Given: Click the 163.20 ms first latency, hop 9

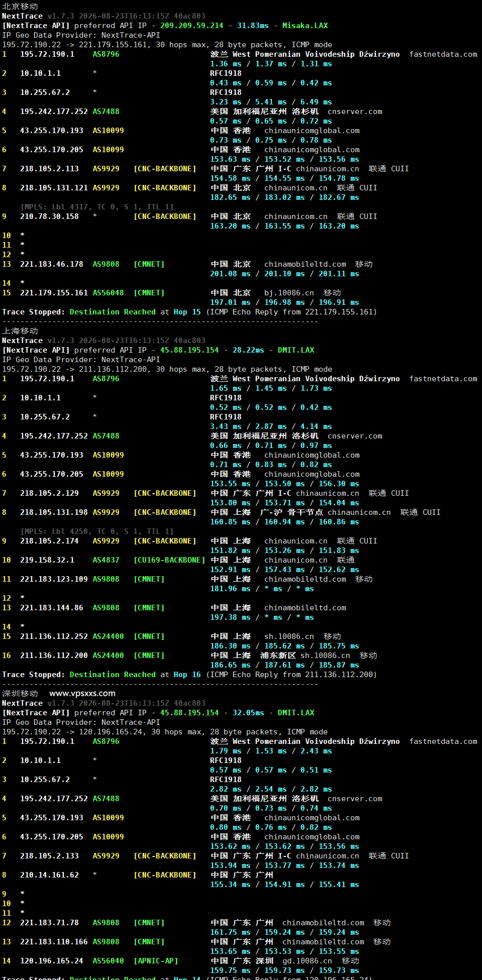Looking at the screenshot, I should pos(230,226).
